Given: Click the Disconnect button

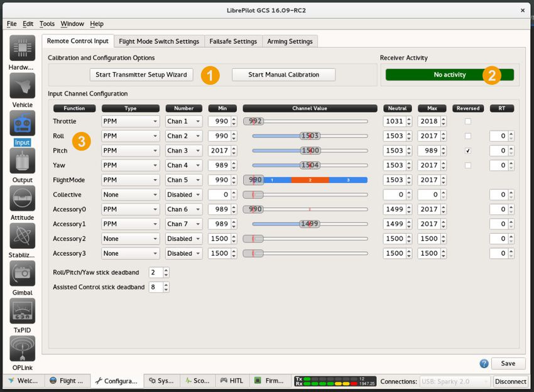Looking at the screenshot, I should point(511,381).
